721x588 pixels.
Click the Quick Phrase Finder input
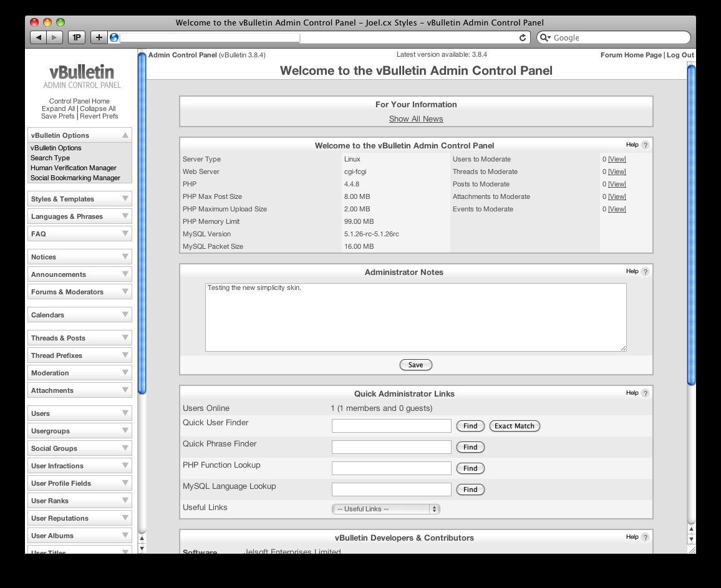coord(391,447)
